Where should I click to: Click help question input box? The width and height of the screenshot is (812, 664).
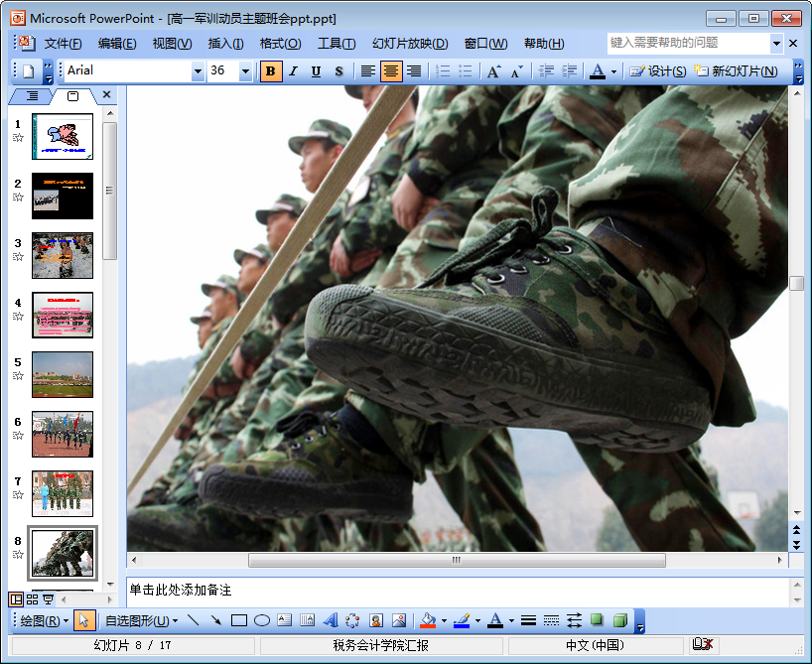tap(688, 43)
